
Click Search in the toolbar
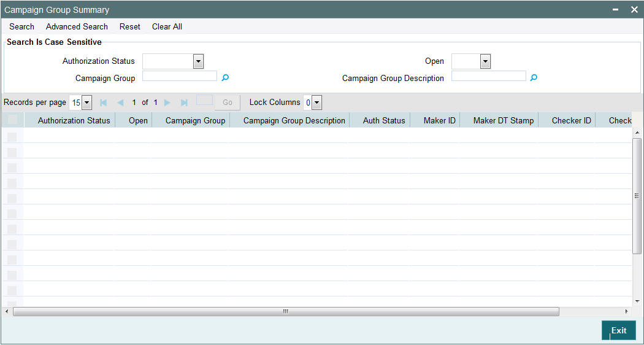tap(21, 27)
